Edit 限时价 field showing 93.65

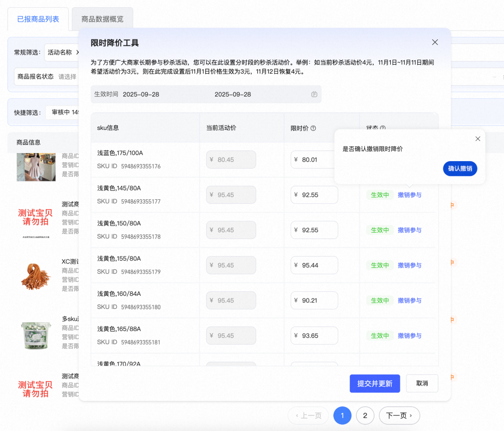314,336
